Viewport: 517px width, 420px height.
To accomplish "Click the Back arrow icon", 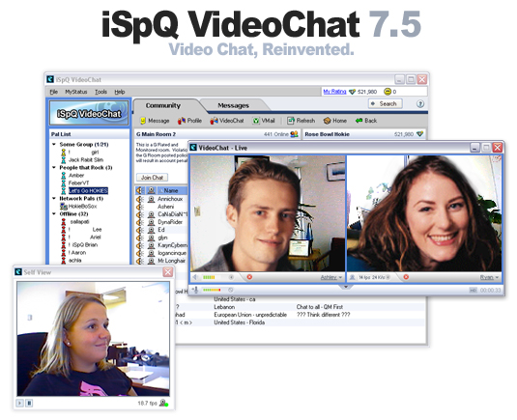I will [359, 121].
